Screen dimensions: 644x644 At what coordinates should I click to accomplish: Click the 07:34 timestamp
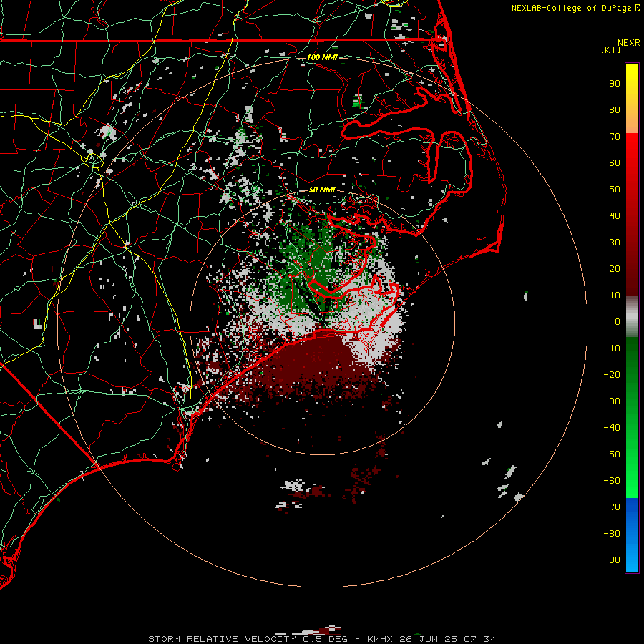coord(479,639)
